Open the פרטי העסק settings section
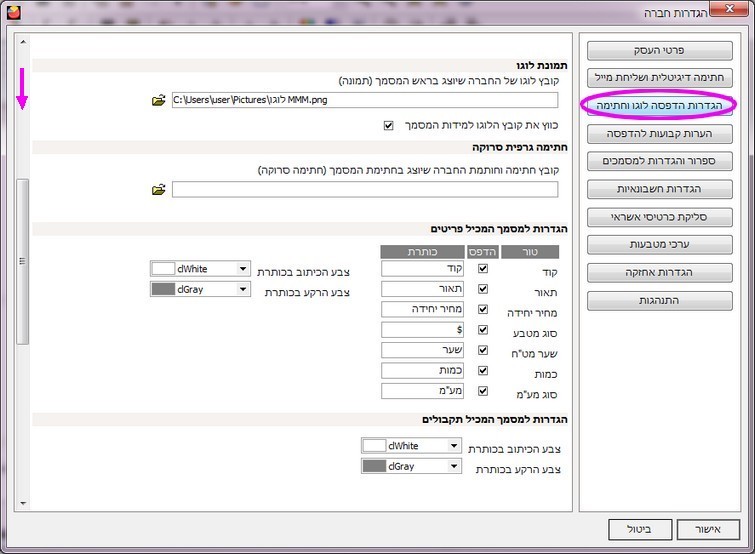Image resolution: width=755 pixels, height=554 pixels. click(x=660, y=49)
